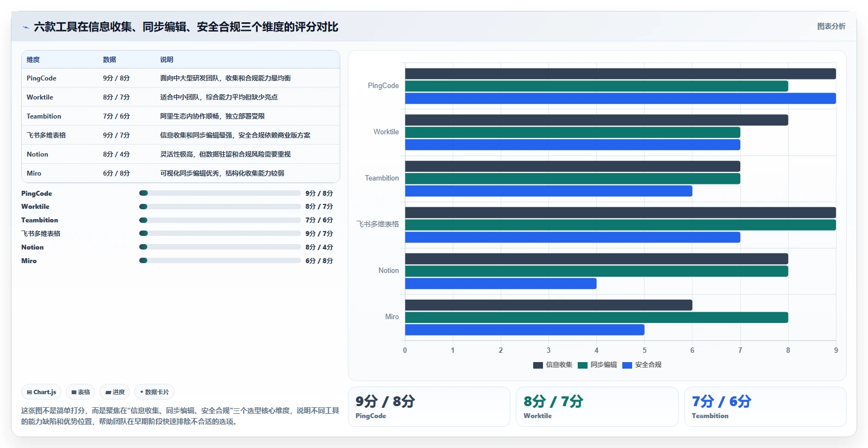Click the 8分 / 4分 table cell
Image resolution: width=868 pixels, height=448 pixels.
[116, 154]
